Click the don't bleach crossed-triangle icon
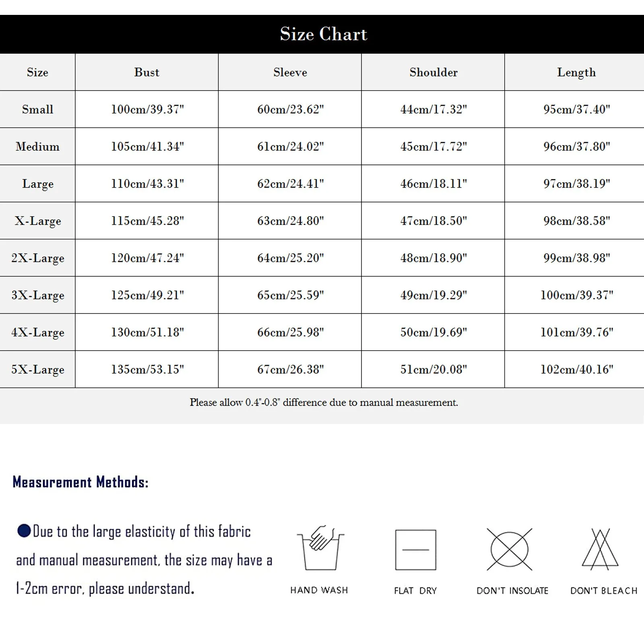 coord(600,549)
